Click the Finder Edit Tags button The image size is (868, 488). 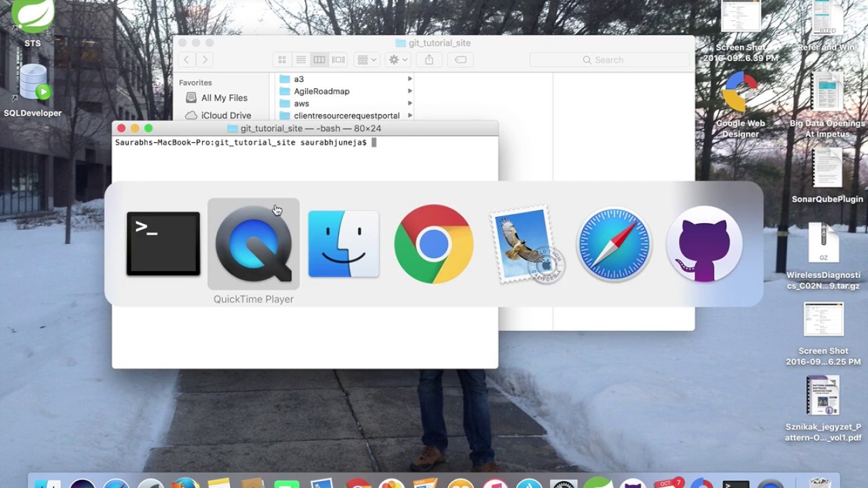coord(460,60)
